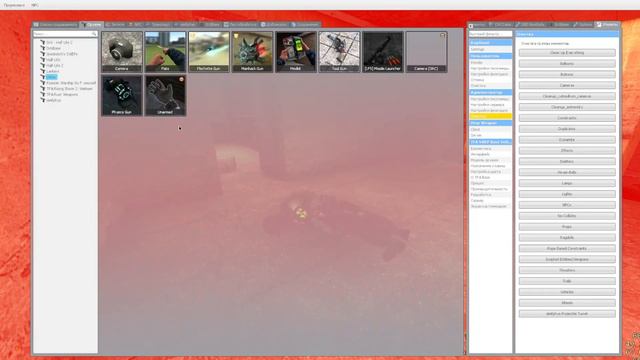Click the NPCs cleanup button

coord(567,205)
